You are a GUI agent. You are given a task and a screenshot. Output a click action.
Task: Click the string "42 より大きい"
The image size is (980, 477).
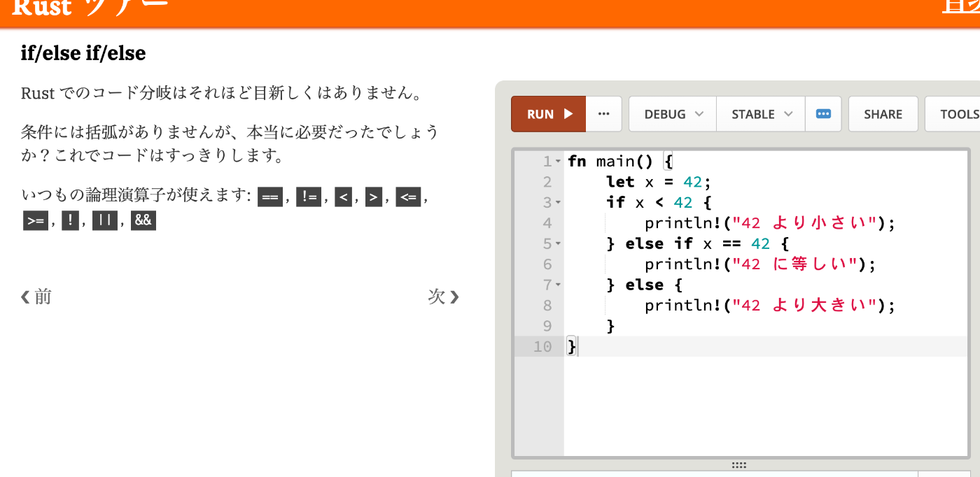click(806, 306)
